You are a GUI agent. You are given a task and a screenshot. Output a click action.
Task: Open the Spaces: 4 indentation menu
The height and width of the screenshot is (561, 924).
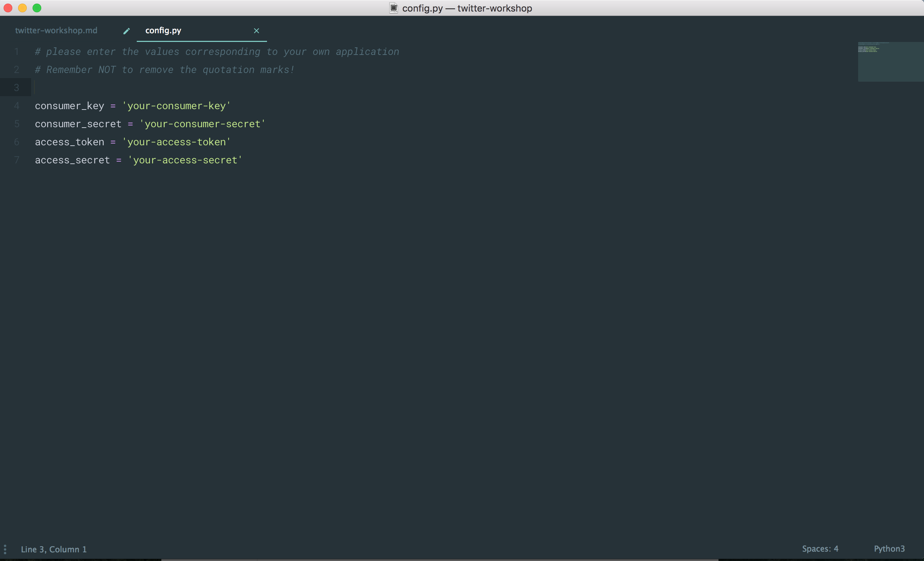click(820, 549)
